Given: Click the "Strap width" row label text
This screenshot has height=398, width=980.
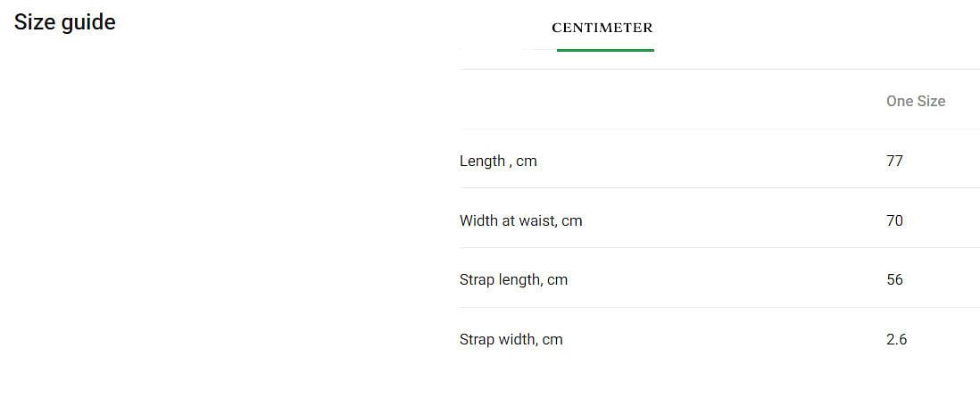Looking at the screenshot, I should coord(496,340).
